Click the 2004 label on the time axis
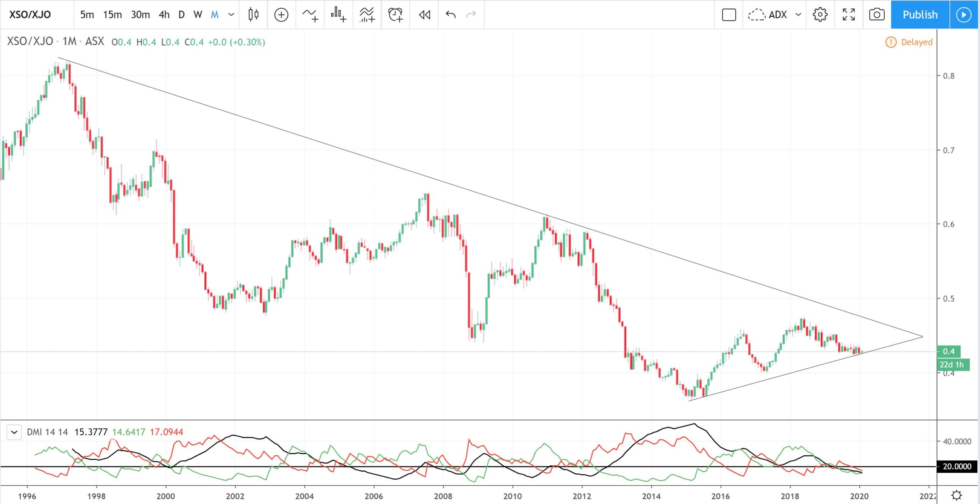 coord(304,496)
